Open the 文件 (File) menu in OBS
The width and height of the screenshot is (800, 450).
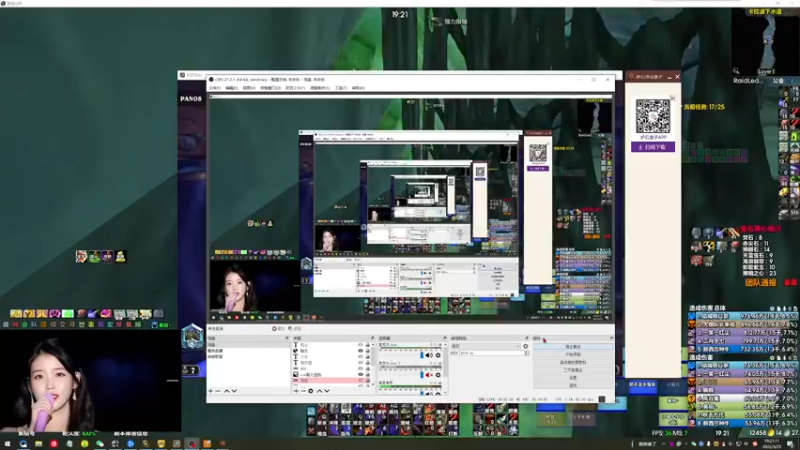tap(214, 88)
